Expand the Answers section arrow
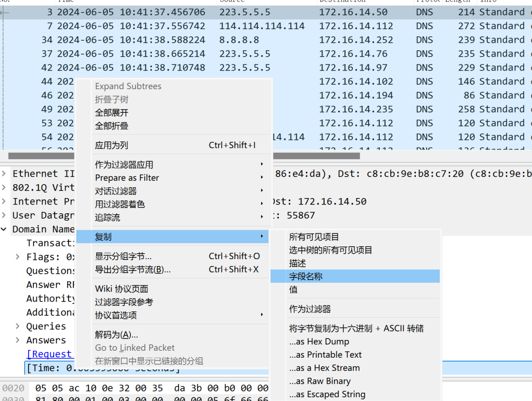Viewport: 532px width, 401px height. (x=18, y=340)
